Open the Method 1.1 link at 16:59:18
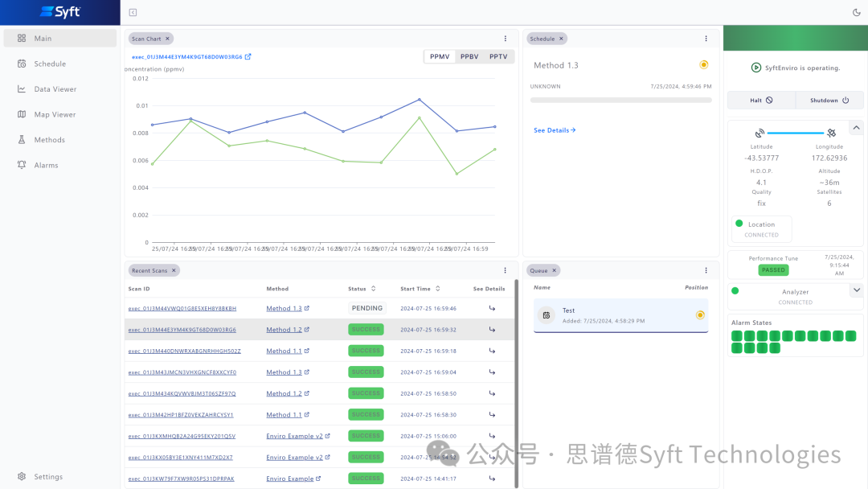This screenshot has height=489, width=868. tap(287, 351)
